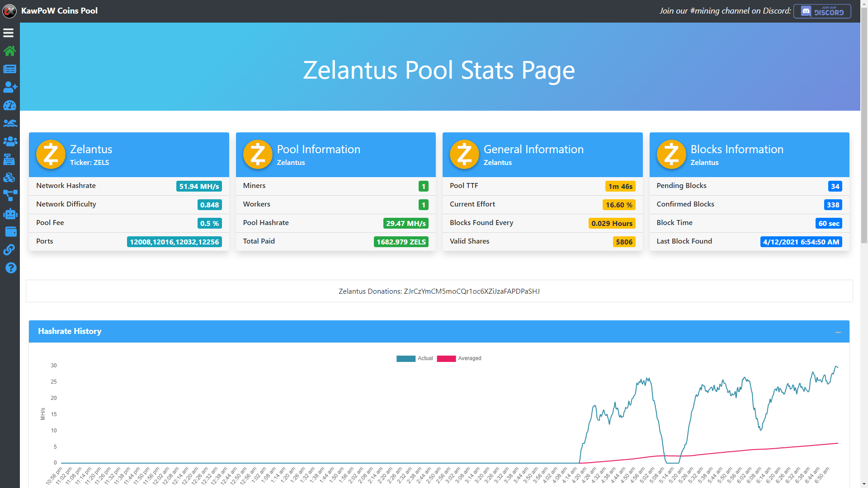Open the add-user sidebar icon
The width and height of the screenshot is (868, 488).
[10, 87]
